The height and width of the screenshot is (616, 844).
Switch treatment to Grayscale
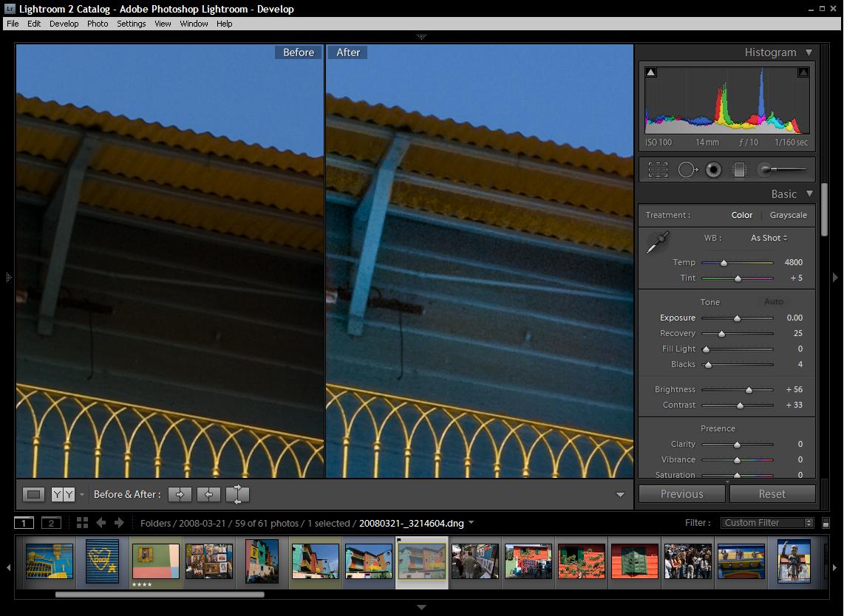[788, 215]
